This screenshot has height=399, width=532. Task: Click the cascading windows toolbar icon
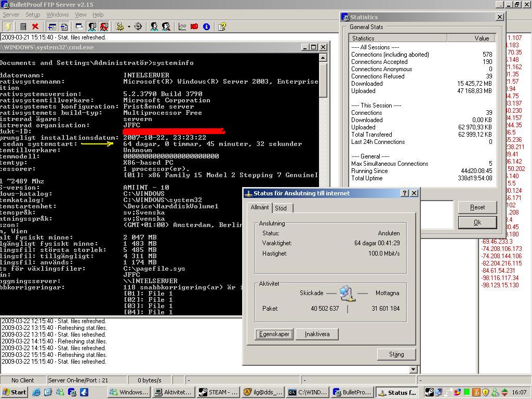(79, 26)
